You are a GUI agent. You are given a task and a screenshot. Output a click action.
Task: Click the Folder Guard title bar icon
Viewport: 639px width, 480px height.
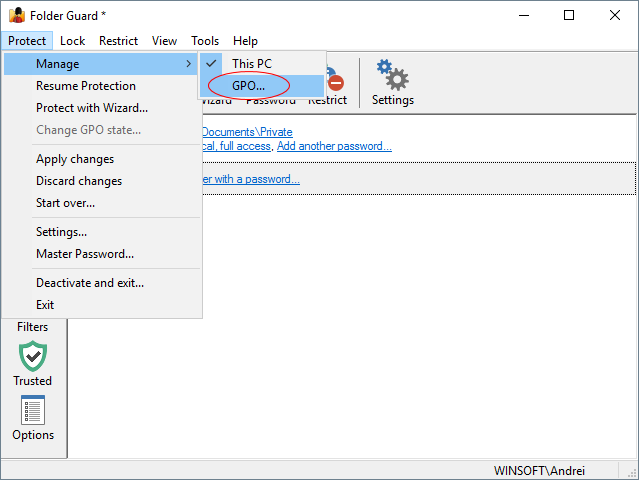pos(17,15)
